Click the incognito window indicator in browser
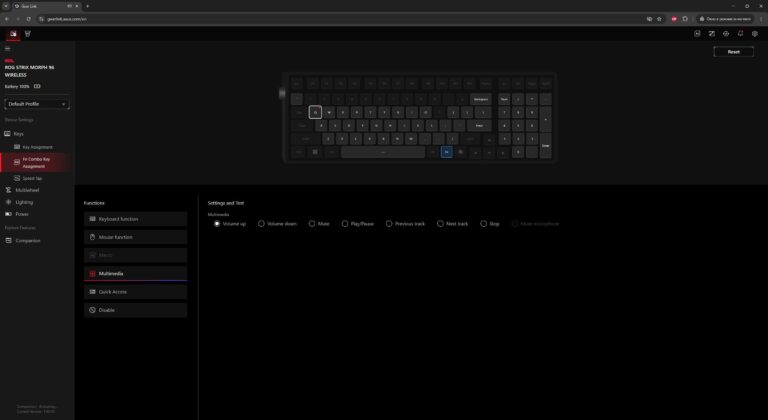Screen dimensions: 768x420 pos(727,19)
